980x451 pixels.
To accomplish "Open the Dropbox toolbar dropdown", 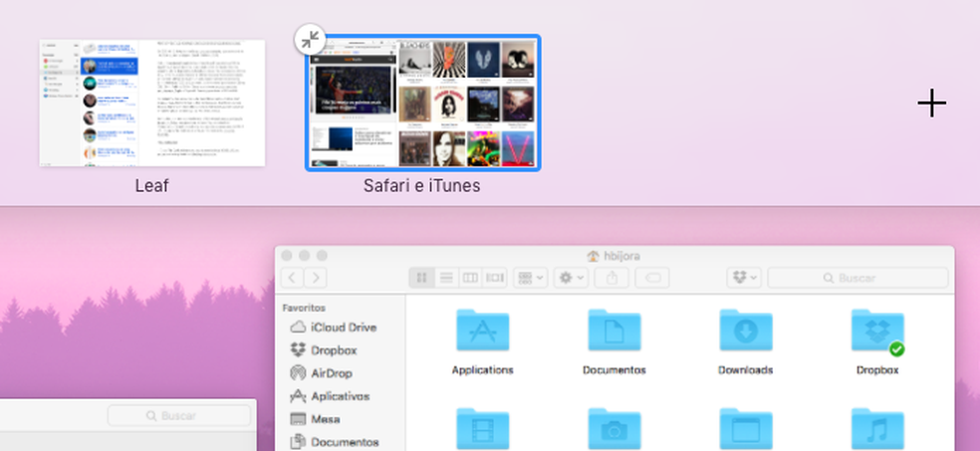I will 744,278.
